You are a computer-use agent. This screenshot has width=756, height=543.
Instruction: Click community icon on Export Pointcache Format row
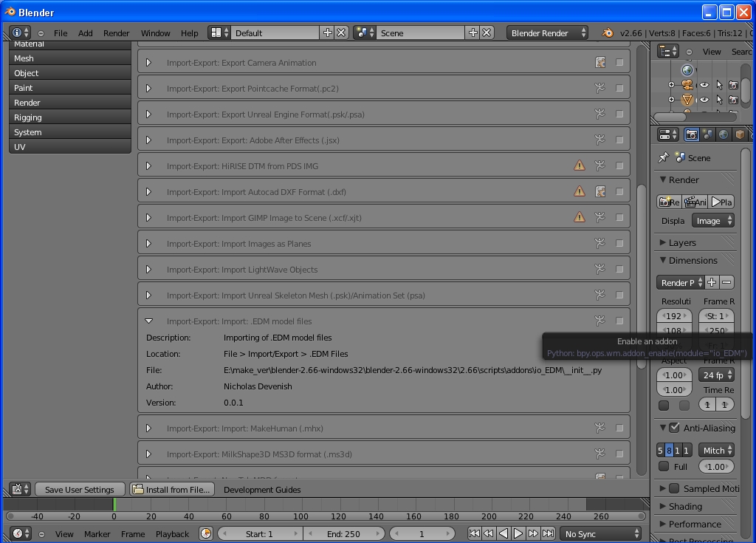tap(600, 89)
